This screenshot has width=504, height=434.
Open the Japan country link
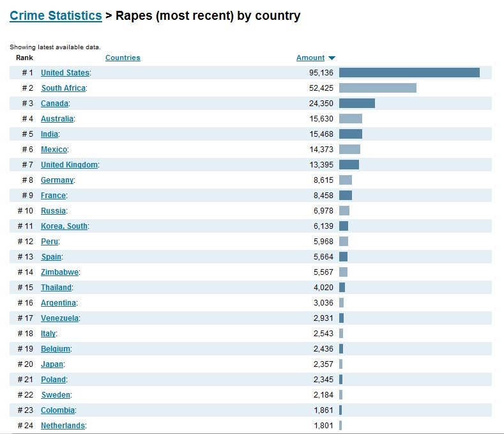(52, 364)
